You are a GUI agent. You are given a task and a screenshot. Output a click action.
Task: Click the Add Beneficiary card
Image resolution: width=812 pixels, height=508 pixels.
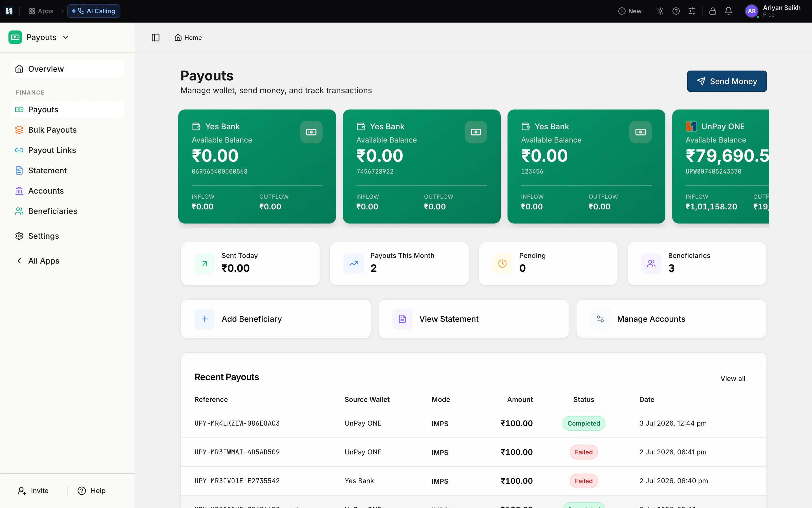coord(276,319)
